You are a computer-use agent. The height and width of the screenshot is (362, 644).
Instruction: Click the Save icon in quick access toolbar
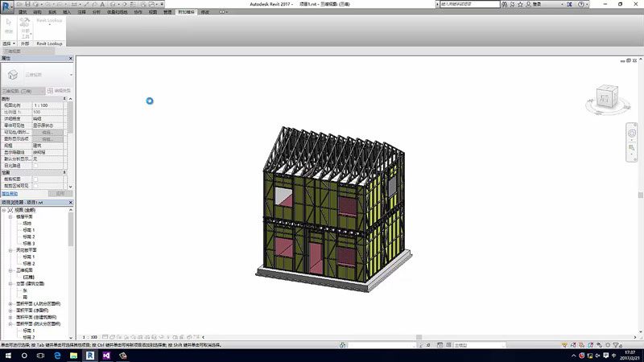pos(29,4)
